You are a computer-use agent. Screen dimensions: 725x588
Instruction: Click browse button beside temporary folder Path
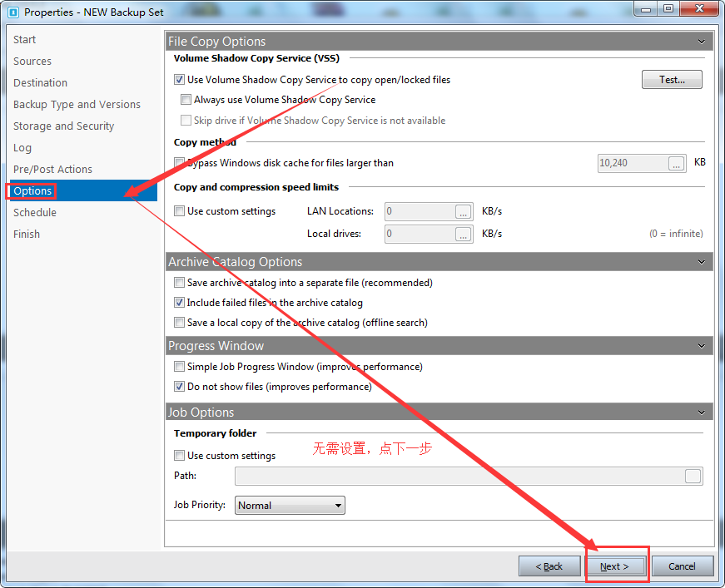coord(693,477)
